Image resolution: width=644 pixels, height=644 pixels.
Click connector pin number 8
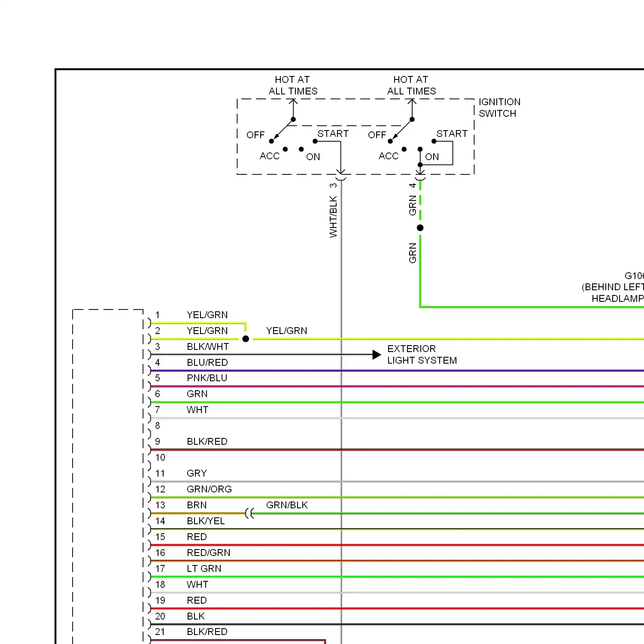pos(158,425)
